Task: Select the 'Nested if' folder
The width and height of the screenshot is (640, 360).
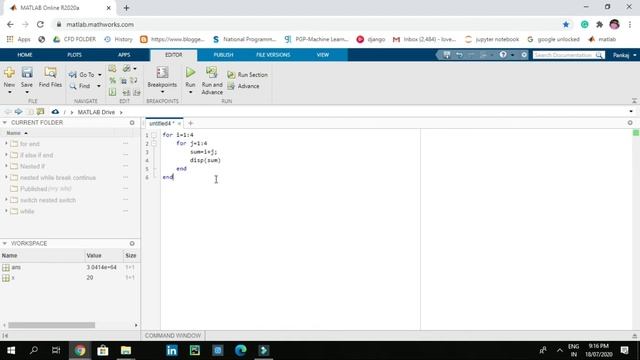Action: click(x=32, y=166)
